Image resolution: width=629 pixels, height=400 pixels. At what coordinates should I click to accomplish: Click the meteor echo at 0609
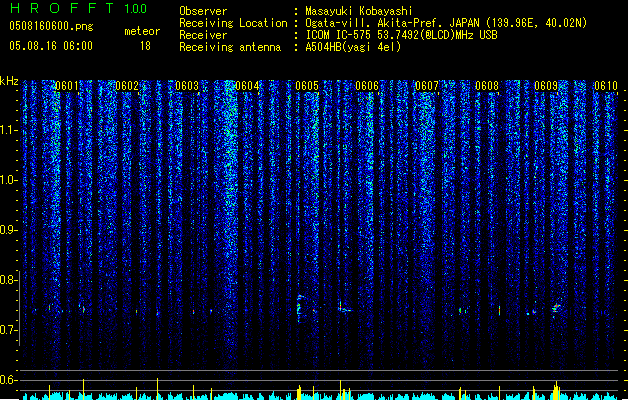[x=556, y=308]
